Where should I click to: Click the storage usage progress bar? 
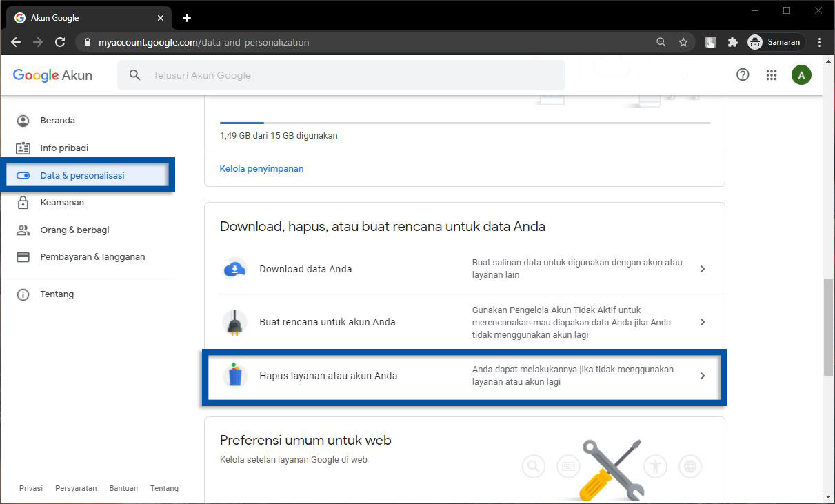(464, 123)
